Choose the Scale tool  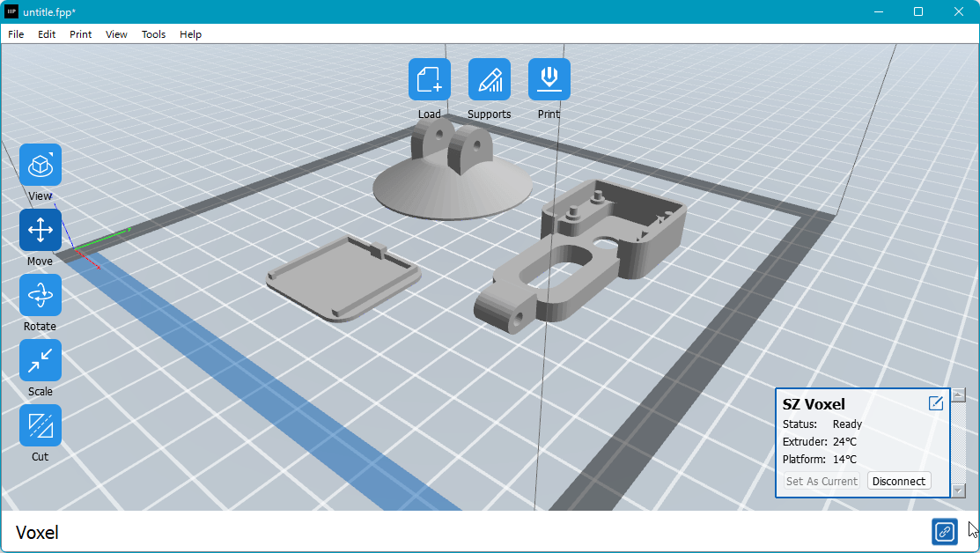click(41, 360)
